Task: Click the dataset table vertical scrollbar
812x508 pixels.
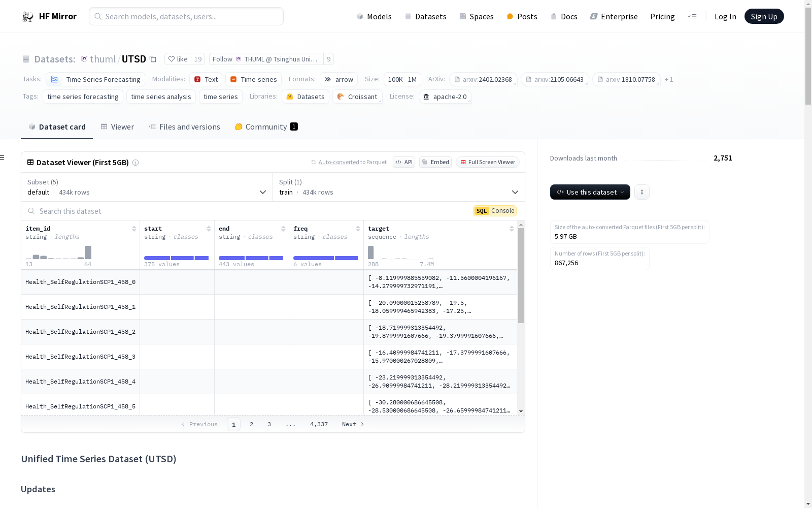Action: point(521,275)
